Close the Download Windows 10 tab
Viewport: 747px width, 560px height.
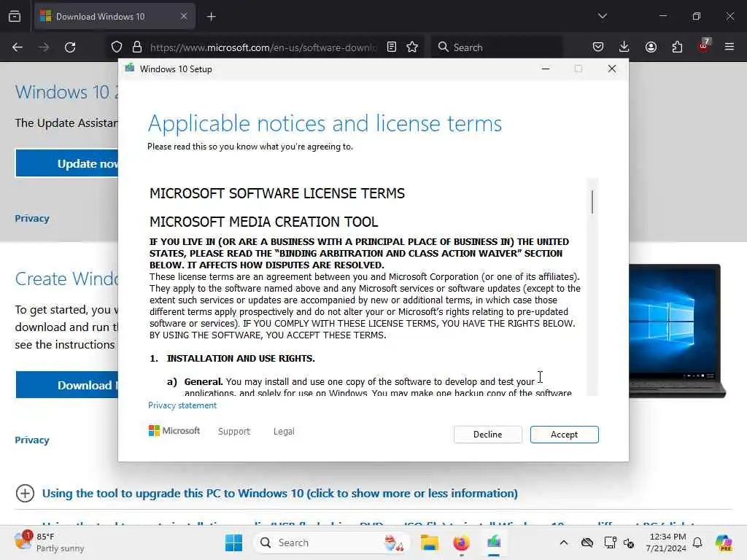[184, 17]
